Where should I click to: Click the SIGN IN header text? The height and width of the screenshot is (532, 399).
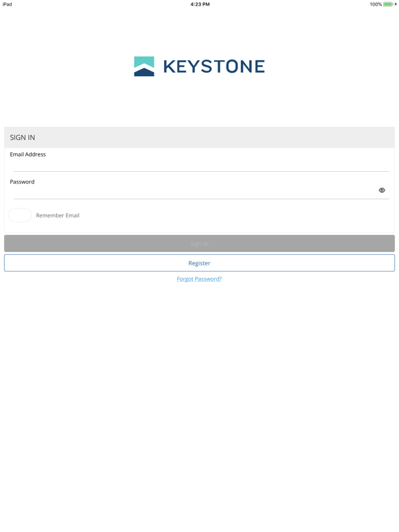tap(22, 137)
